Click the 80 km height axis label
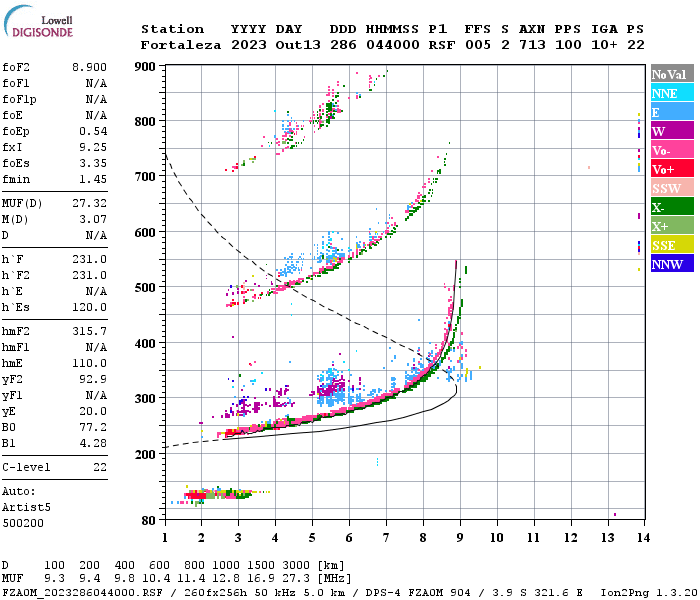 pos(149,520)
